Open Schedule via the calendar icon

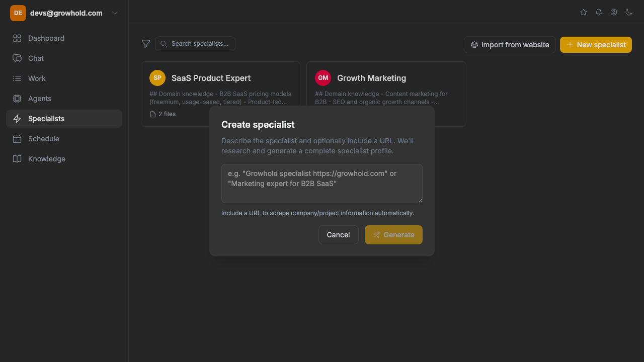tap(17, 139)
